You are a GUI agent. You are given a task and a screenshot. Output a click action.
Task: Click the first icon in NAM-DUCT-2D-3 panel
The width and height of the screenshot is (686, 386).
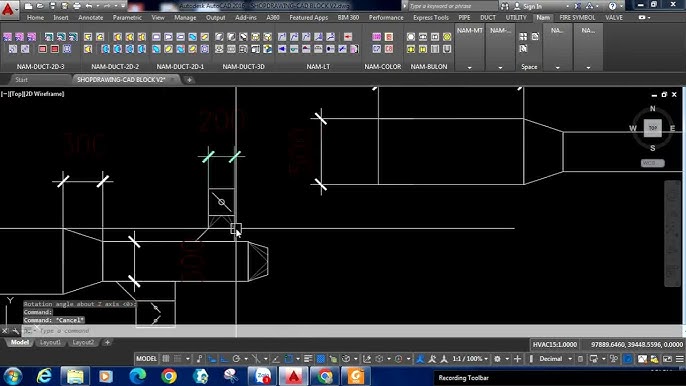7,37
